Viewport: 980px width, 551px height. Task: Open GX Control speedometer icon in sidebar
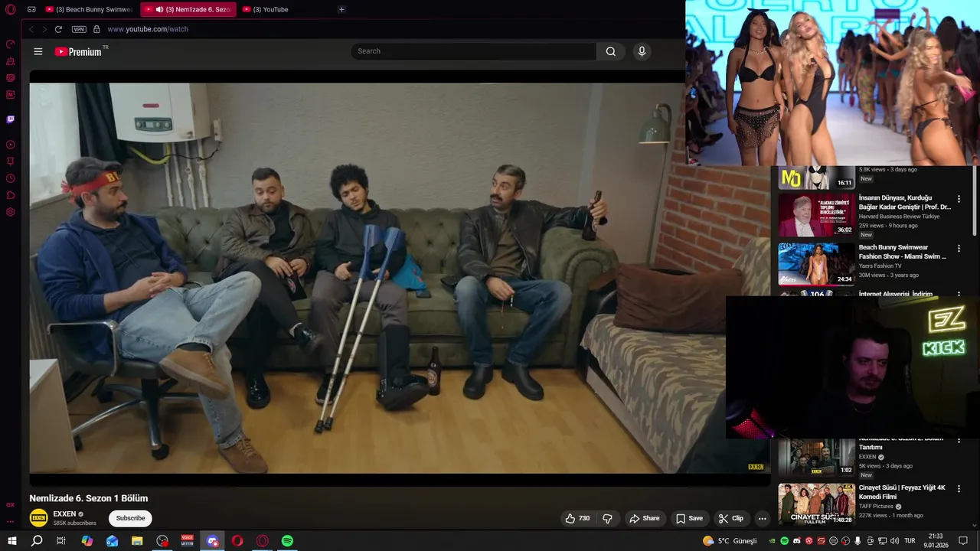pos(11,44)
